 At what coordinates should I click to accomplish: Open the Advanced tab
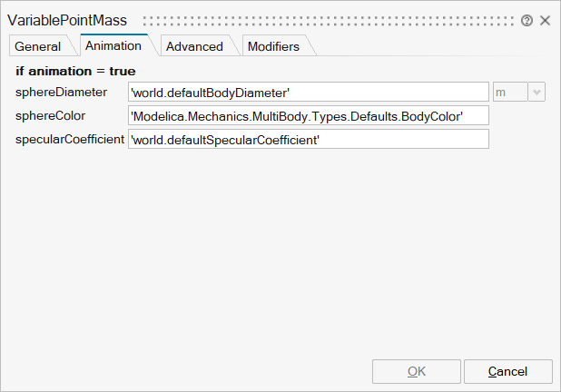coord(194,46)
